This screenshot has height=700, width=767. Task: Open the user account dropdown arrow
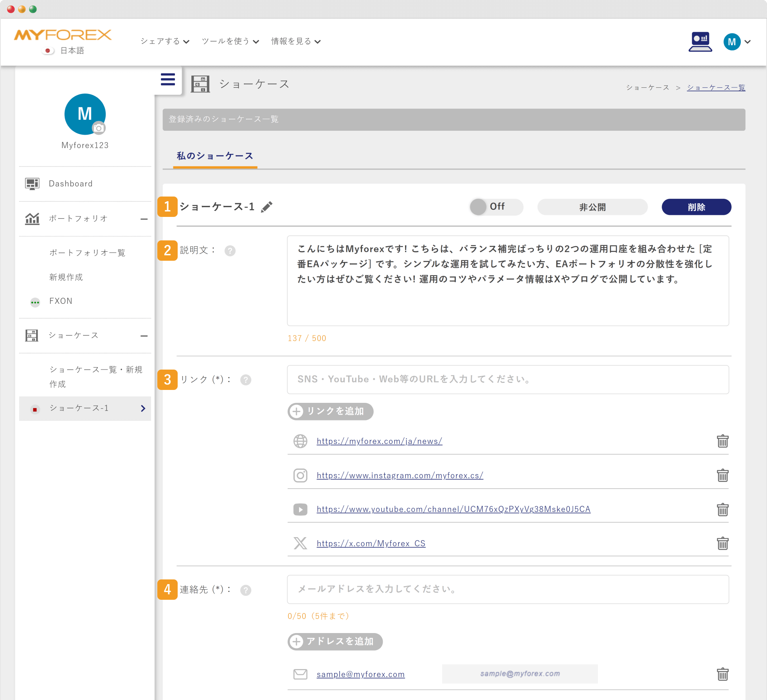(748, 42)
